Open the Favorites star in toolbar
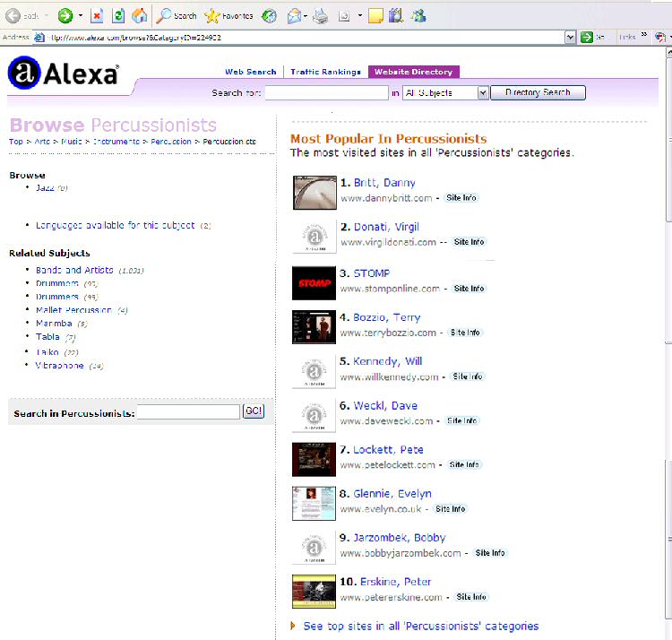The height and width of the screenshot is (640, 672). (228, 15)
